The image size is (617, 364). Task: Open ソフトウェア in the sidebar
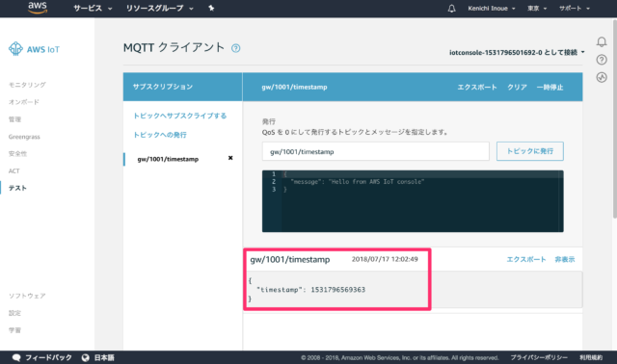[27, 296]
